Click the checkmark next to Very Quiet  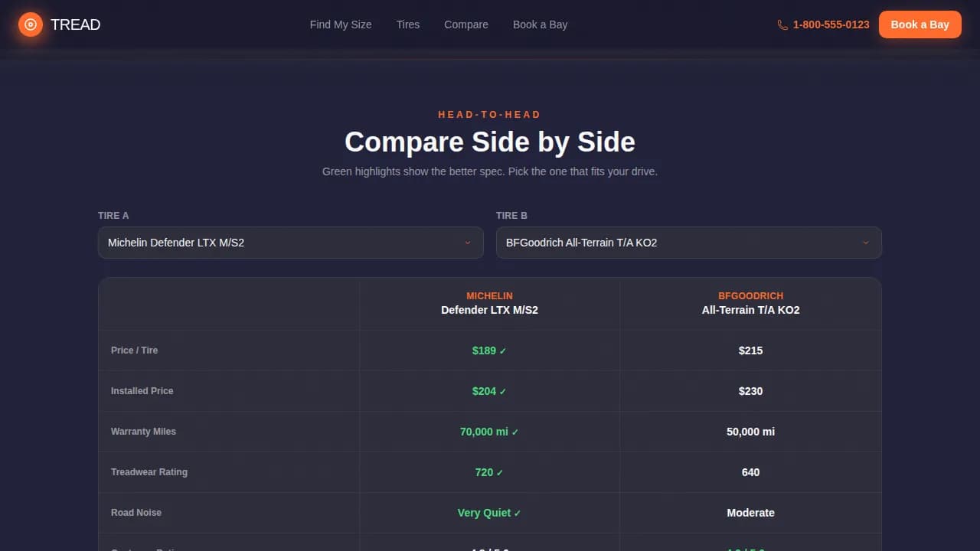tap(518, 514)
